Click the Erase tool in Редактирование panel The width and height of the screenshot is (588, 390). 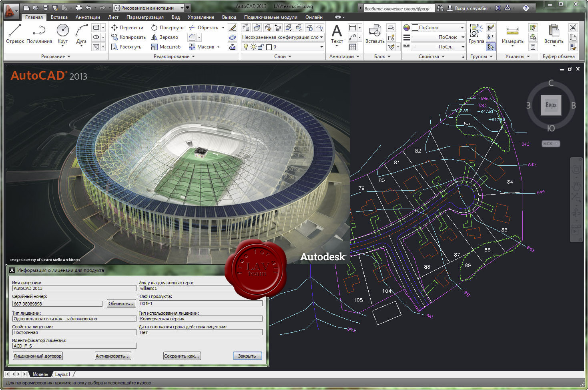233,28
